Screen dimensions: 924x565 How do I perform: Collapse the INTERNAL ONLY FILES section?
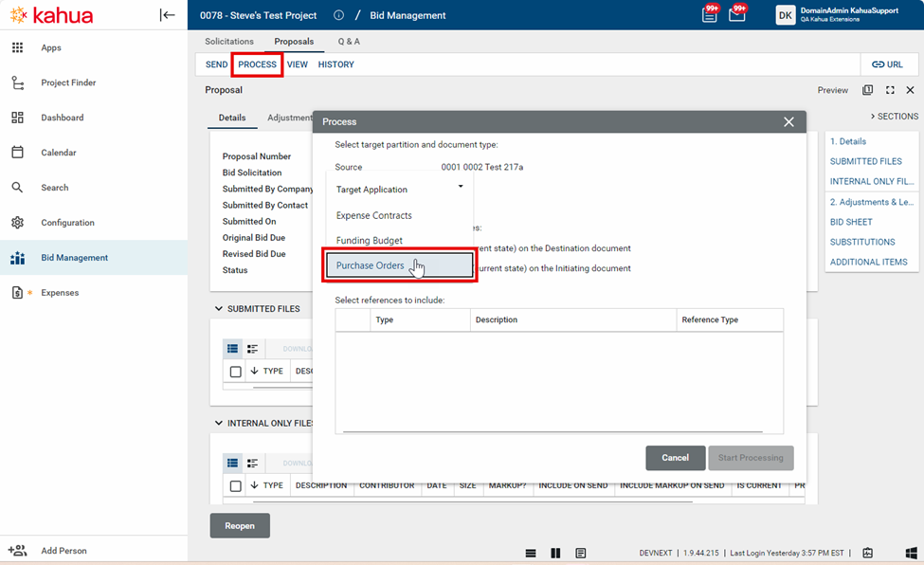[x=219, y=424]
